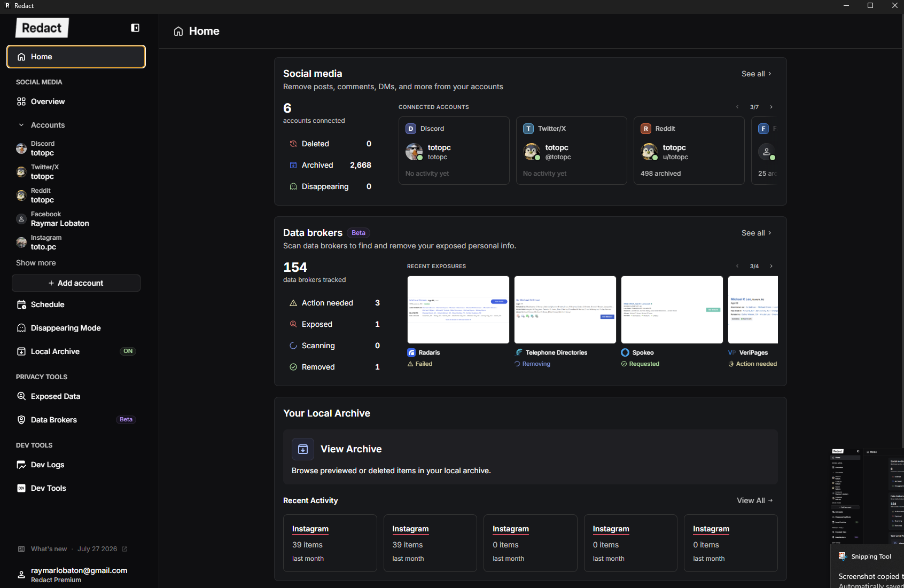This screenshot has width=904, height=588.
Task: Go to next recent exposures page
Action: click(x=771, y=266)
